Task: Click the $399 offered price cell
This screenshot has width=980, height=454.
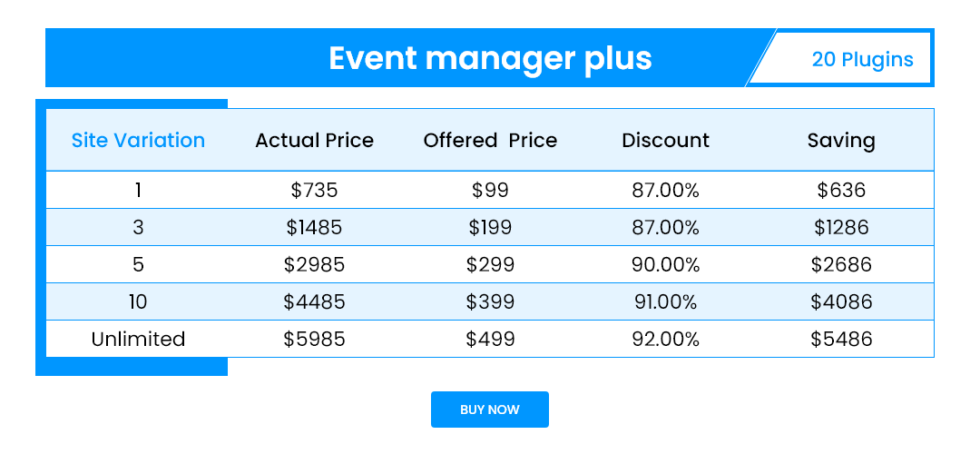Action: pos(490,301)
